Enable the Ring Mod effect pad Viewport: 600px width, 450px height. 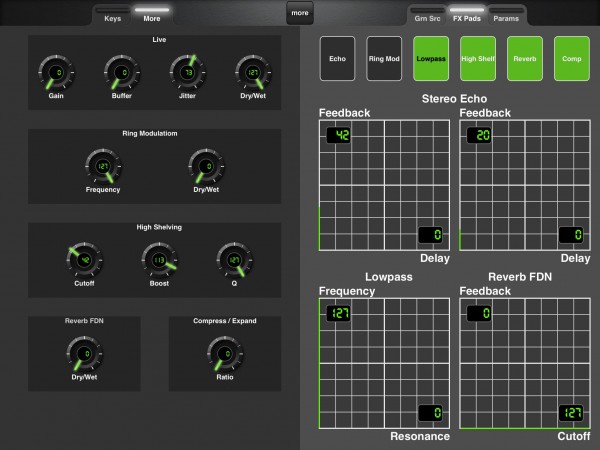384,59
